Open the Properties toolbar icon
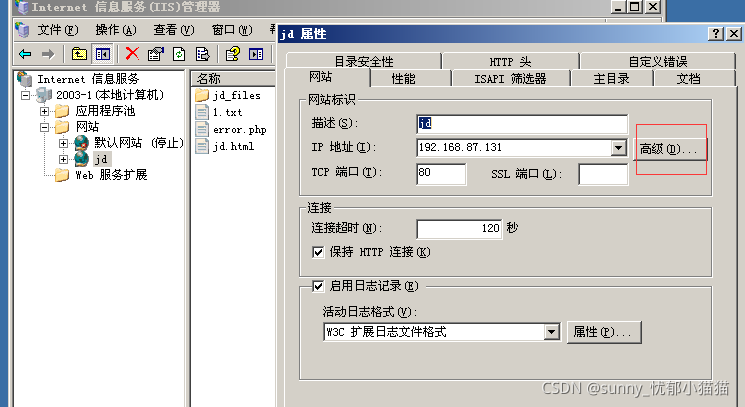The height and width of the screenshot is (407, 745). pos(156,54)
